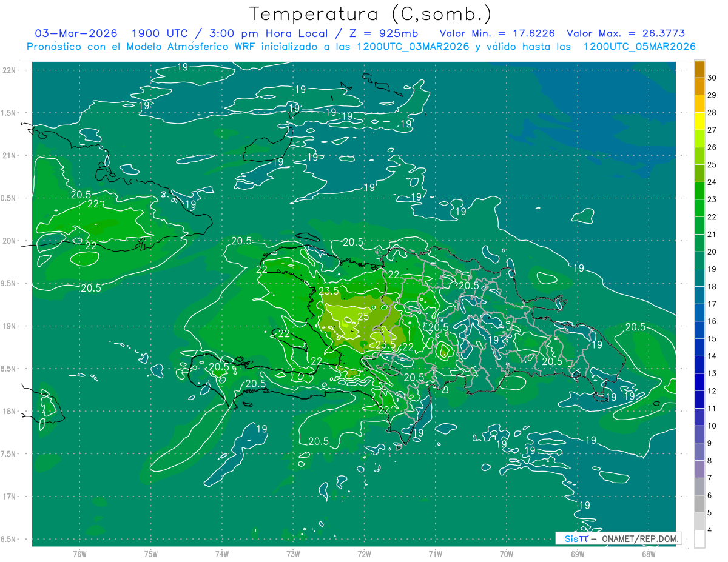728x562 pixels.
Task: Click the "73W" longitude axis label
Action: tap(293, 554)
